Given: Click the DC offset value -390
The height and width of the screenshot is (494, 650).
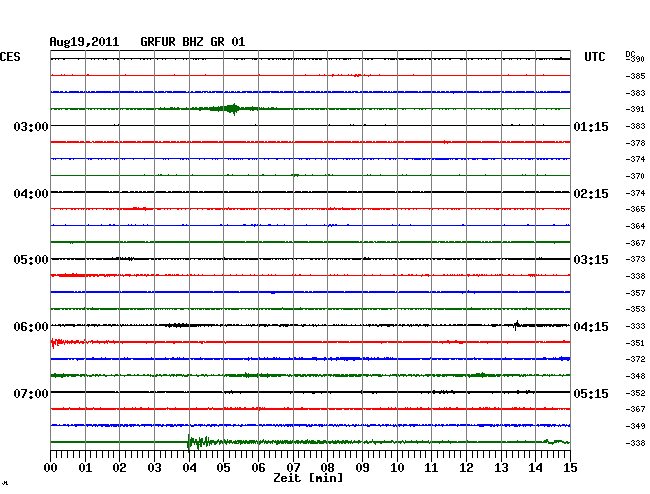Looking at the screenshot, I should 635,59.
